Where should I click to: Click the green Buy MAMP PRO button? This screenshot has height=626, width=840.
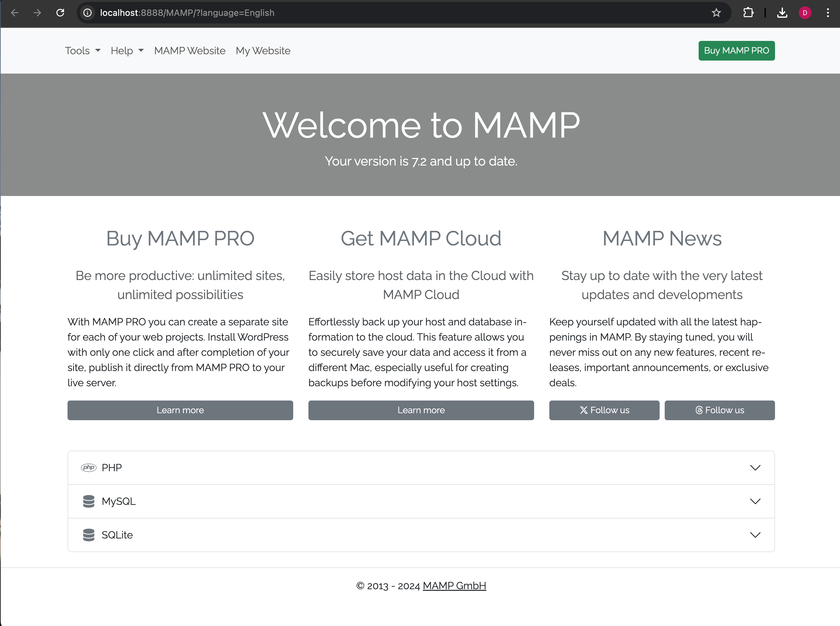tap(737, 51)
